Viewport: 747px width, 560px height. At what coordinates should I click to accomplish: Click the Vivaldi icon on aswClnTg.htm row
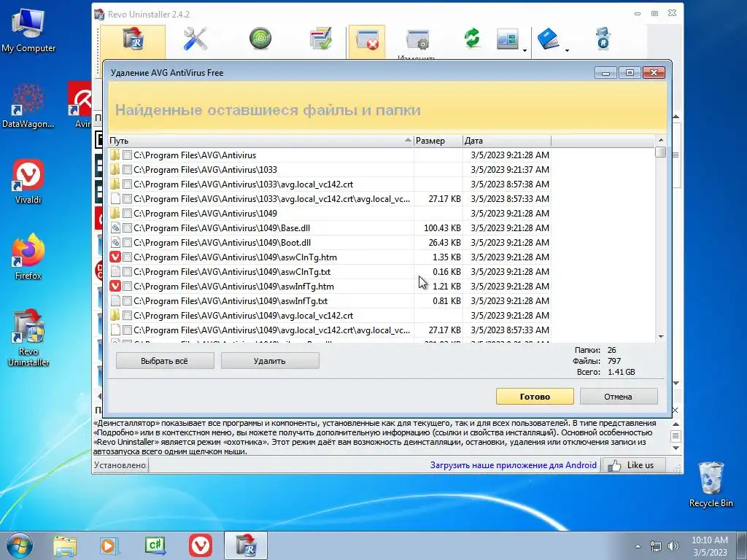pyautogui.click(x=115, y=257)
